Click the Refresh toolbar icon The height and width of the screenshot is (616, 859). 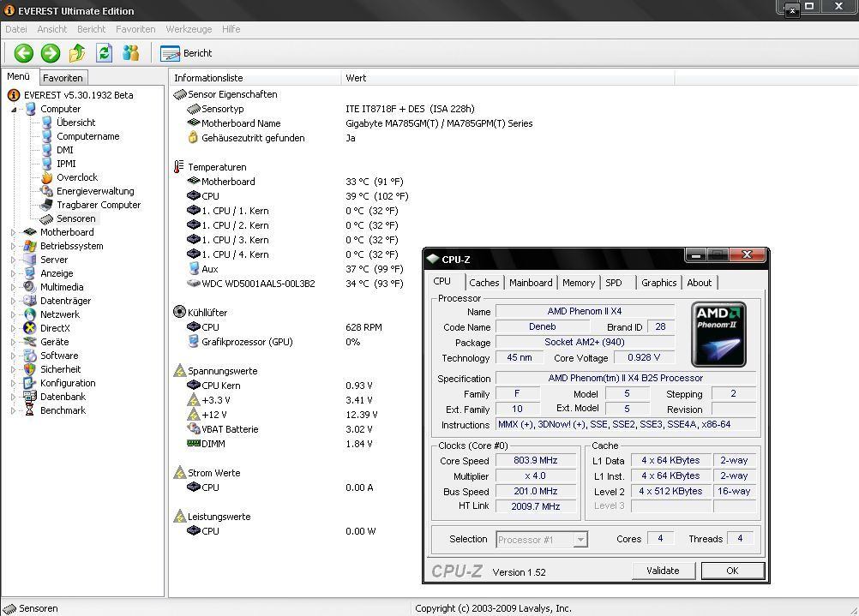[104, 53]
